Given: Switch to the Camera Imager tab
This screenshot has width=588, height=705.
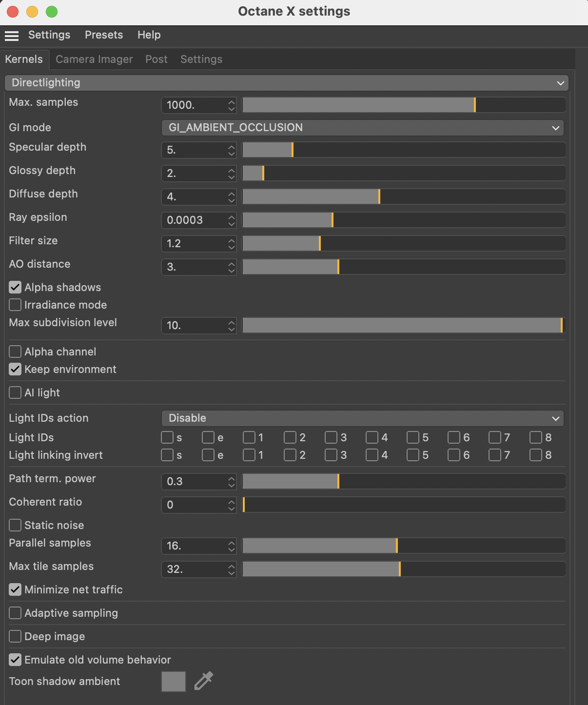Looking at the screenshot, I should point(94,59).
